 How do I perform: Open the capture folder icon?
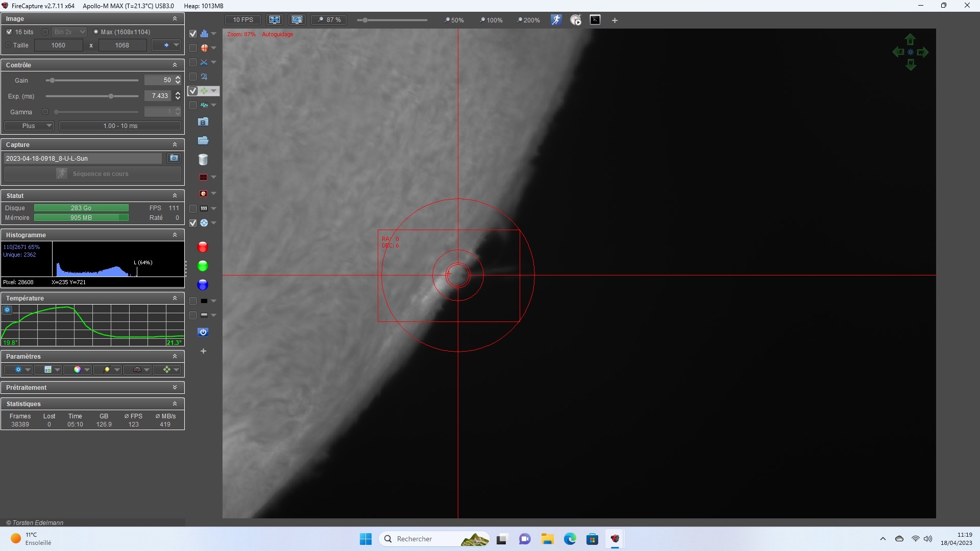tap(203, 140)
